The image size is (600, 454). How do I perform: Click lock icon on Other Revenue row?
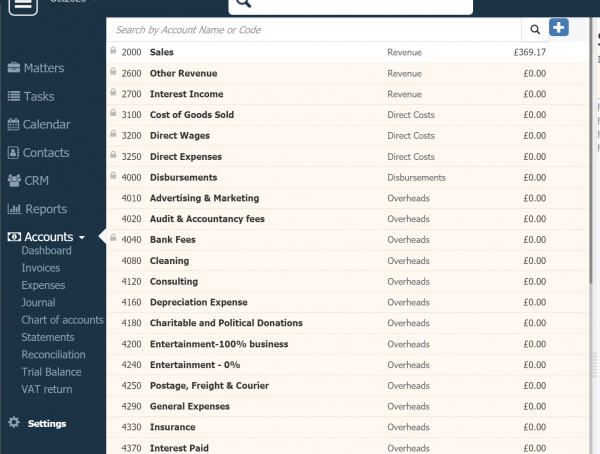[113, 71]
